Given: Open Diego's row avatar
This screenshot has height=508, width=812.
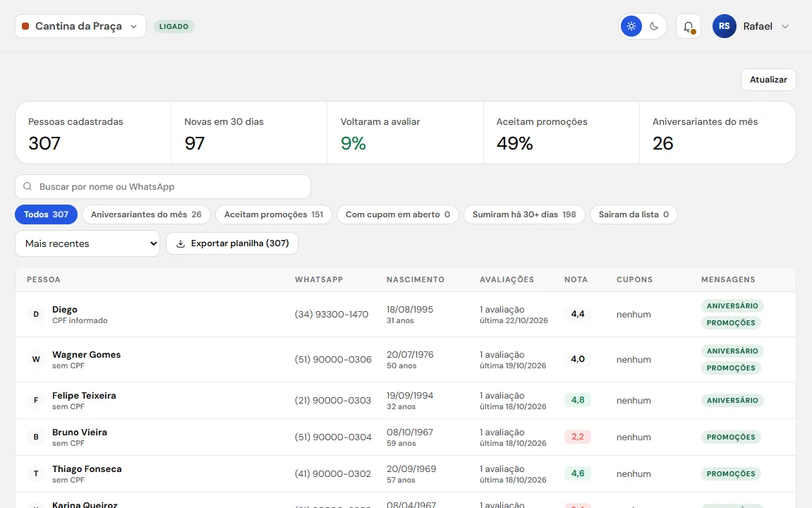Looking at the screenshot, I should coord(36,315).
